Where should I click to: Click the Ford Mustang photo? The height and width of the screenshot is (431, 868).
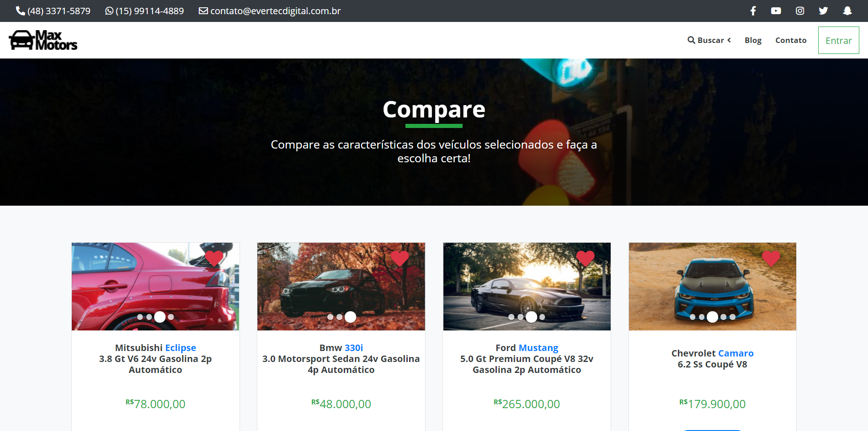pos(527,287)
